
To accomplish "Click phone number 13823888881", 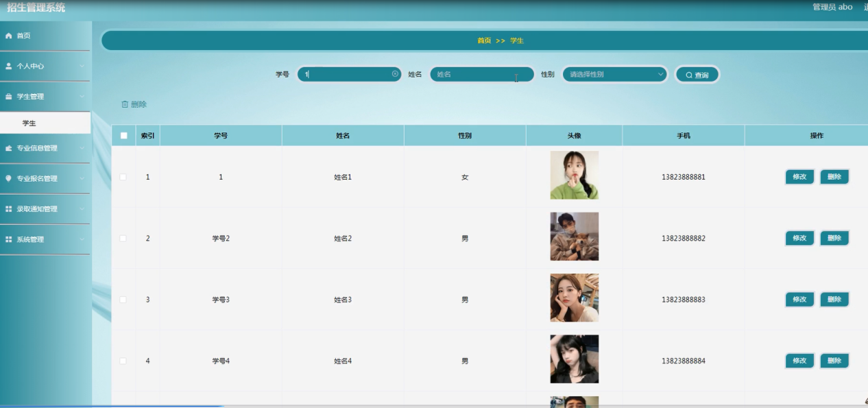I will pyautogui.click(x=684, y=177).
